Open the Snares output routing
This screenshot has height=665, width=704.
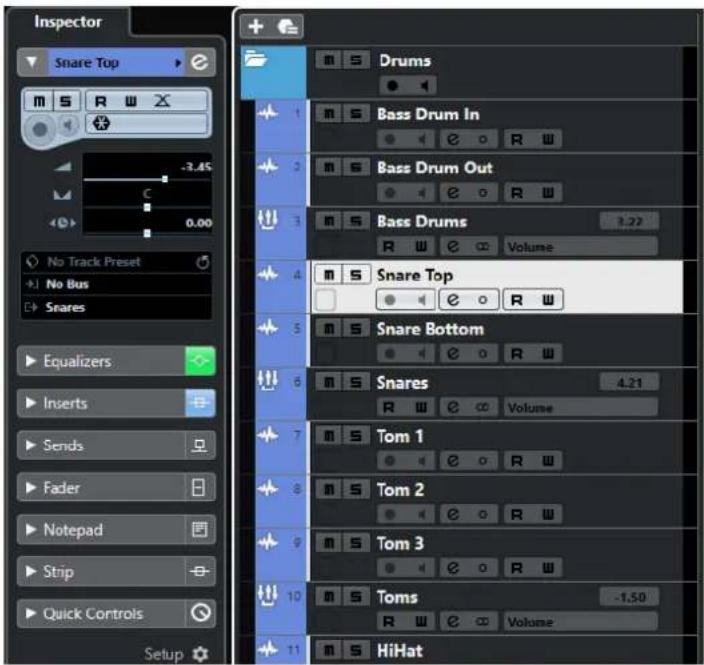pos(117,308)
